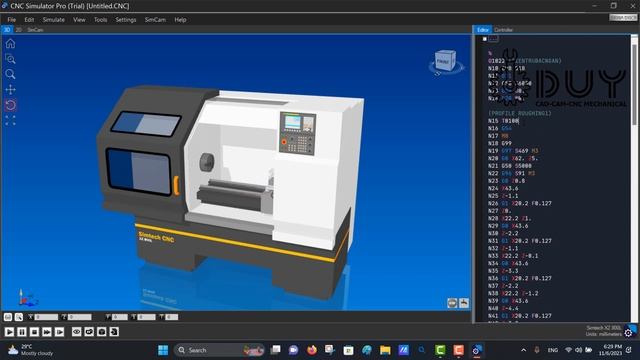Switch to the Controller tab

[x=503, y=30]
